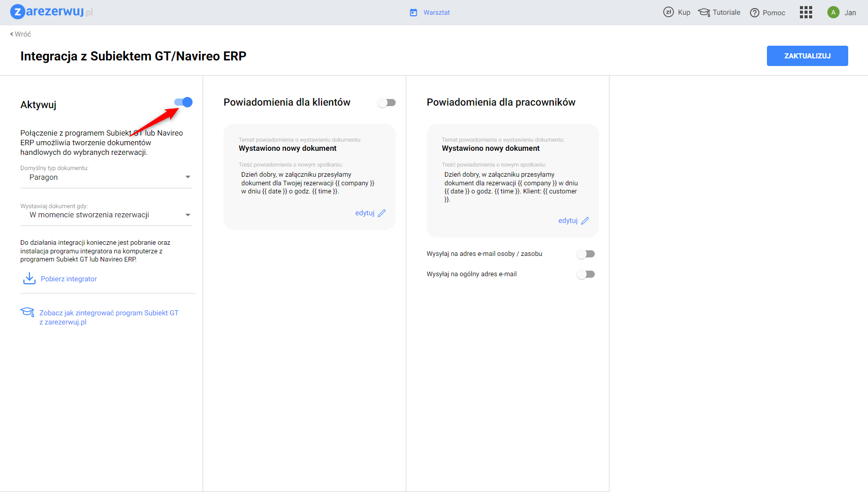The width and height of the screenshot is (868, 492).
Task: Open the Tutoriale graduation cap icon
Action: point(704,12)
